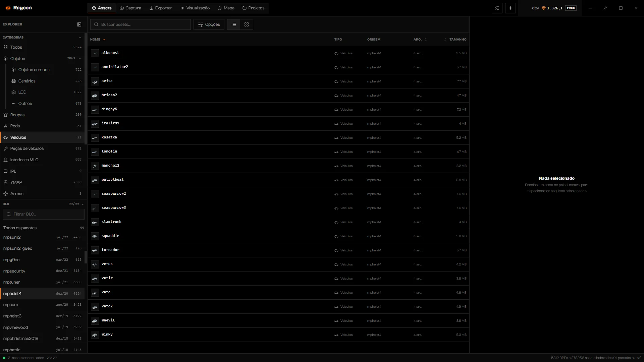Open the settings gear in the top bar
The height and width of the screenshot is (362, 644).
(510, 8)
